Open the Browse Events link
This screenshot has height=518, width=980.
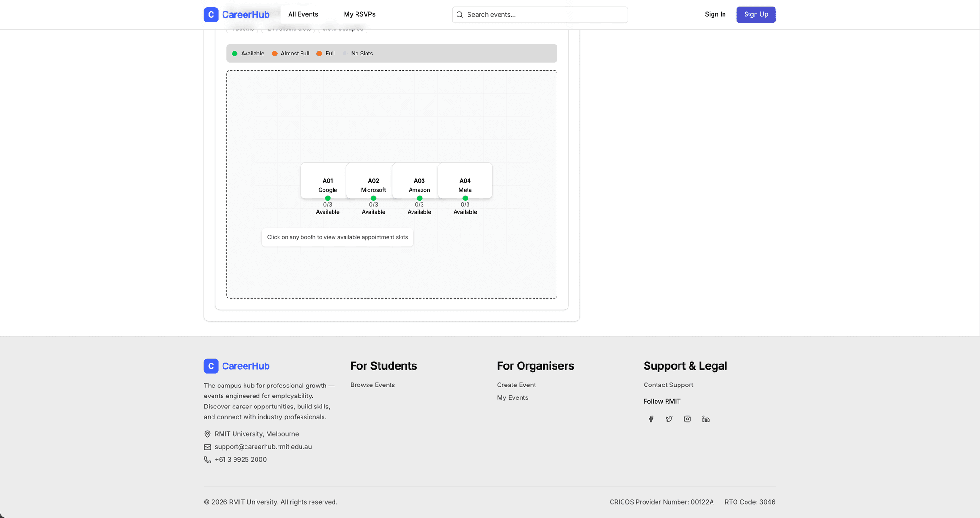(372, 385)
